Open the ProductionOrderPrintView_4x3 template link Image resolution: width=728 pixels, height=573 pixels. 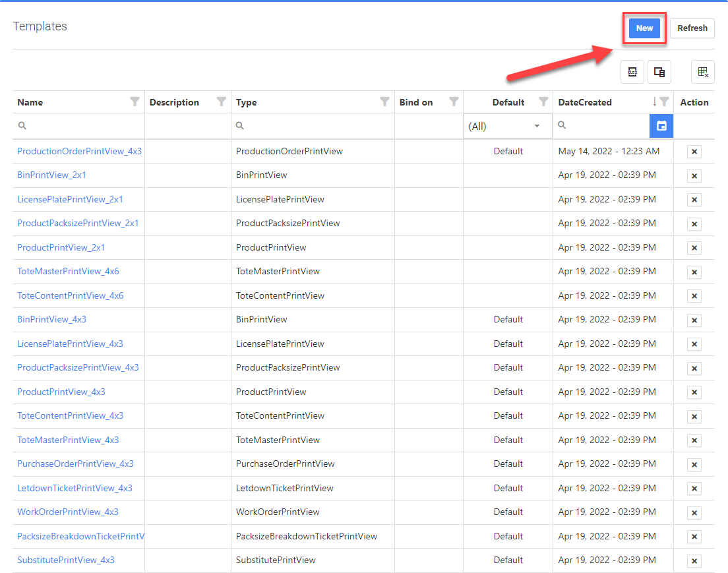click(x=79, y=151)
